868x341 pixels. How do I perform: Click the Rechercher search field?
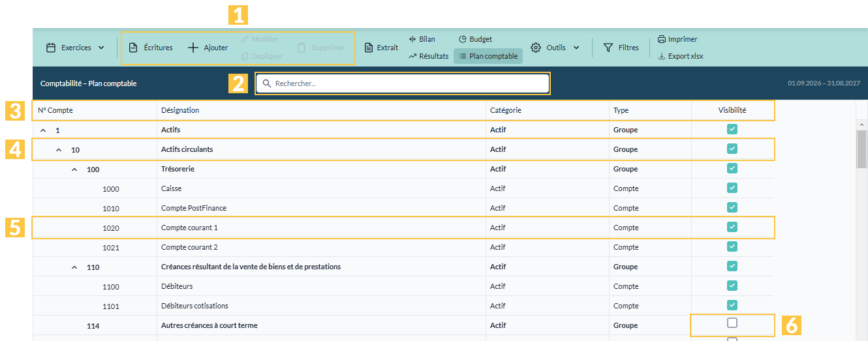coord(403,83)
